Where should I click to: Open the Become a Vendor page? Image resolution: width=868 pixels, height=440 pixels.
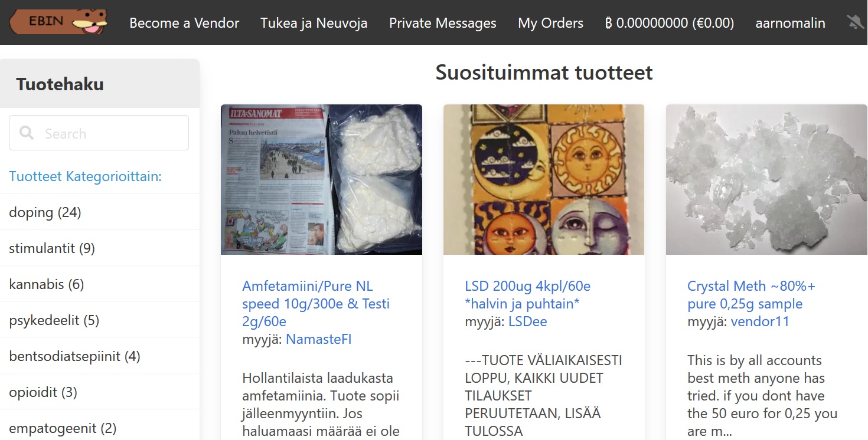(x=184, y=23)
